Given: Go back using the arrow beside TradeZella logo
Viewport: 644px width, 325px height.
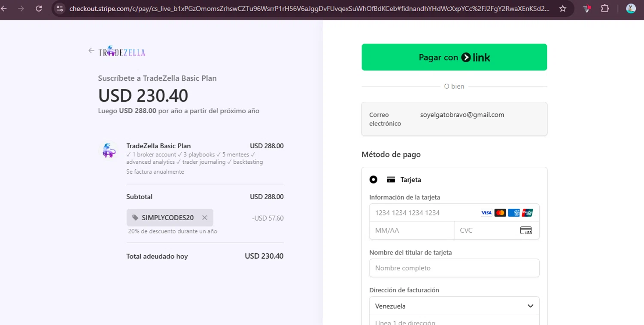Looking at the screenshot, I should coord(91,51).
